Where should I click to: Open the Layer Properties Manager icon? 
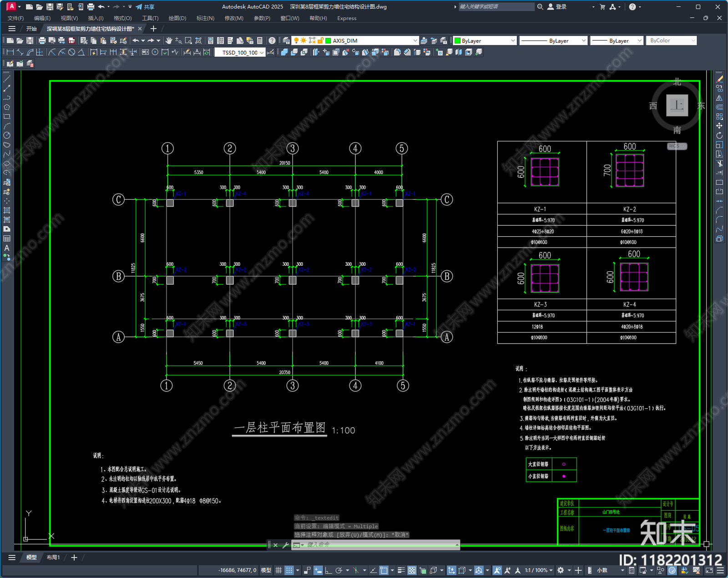(286, 41)
